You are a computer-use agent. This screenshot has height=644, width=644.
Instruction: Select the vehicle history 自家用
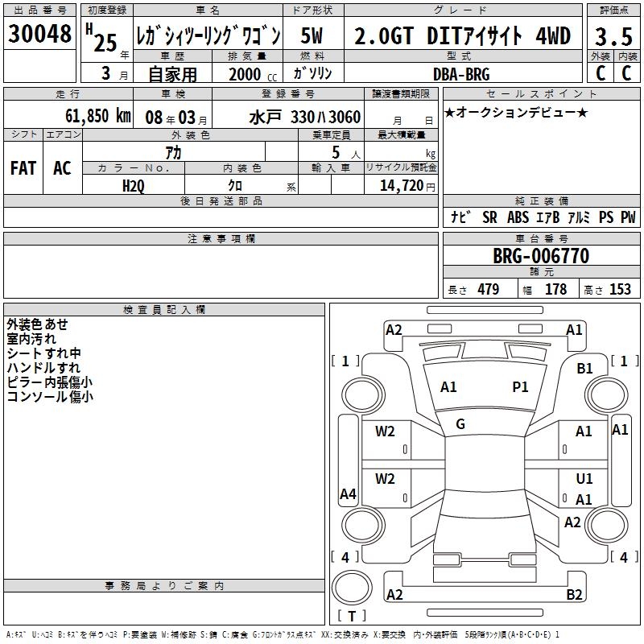point(172,74)
